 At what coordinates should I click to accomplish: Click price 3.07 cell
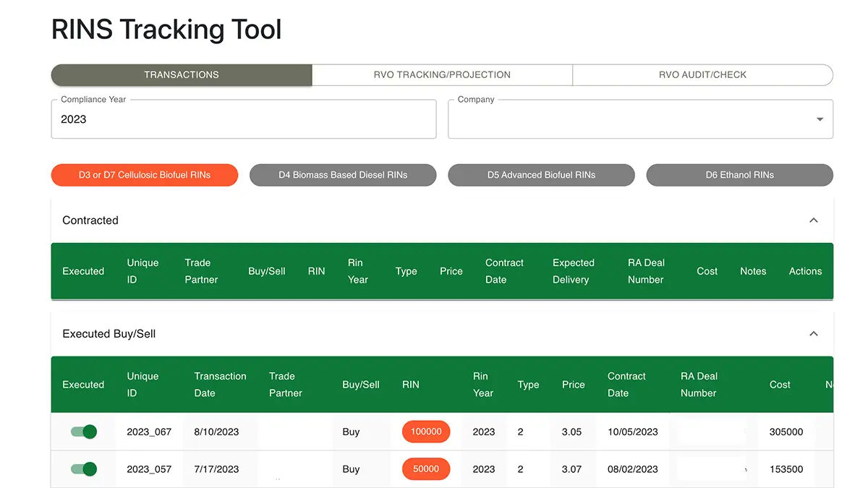click(x=571, y=469)
